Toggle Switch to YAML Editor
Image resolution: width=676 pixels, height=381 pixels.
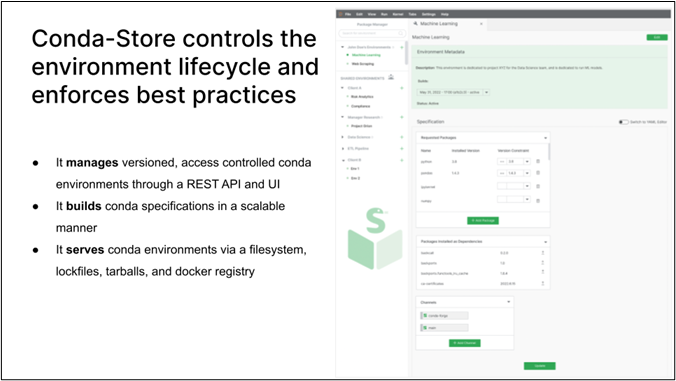[623, 122]
